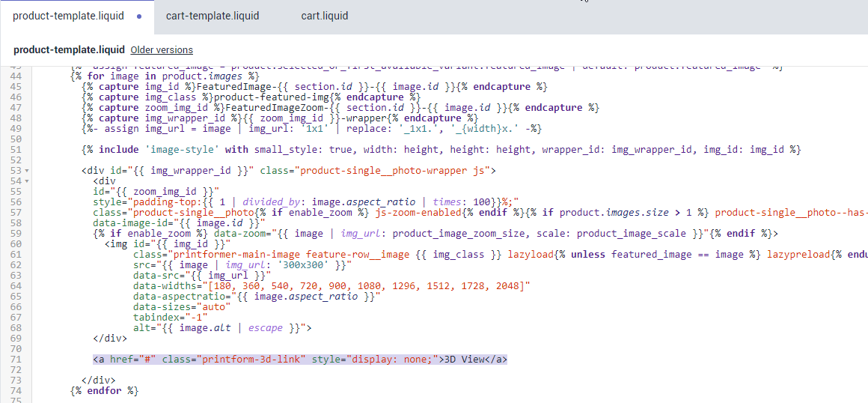Image resolution: width=868 pixels, height=403 pixels.
Task: Click the 'for image in product.images' line
Action: coord(165,76)
